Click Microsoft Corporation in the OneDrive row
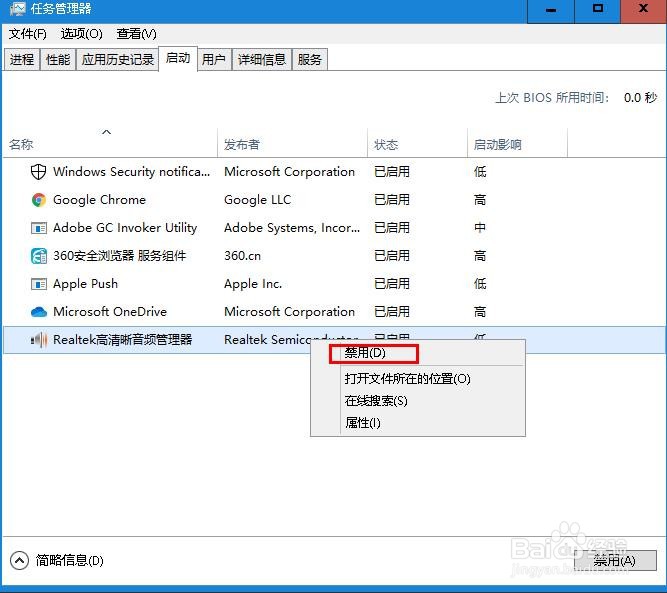Image resolution: width=667 pixels, height=593 pixels. point(289,312)
